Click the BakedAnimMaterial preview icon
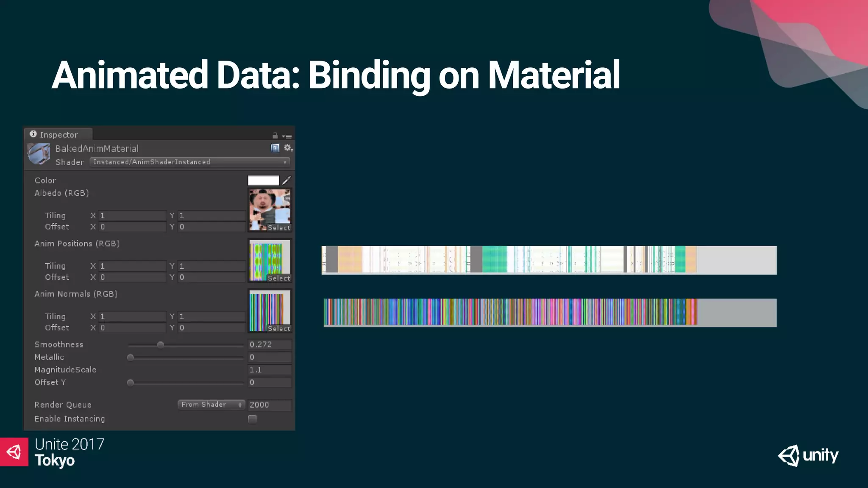This screenshot has width=868, height=488. 39,154
